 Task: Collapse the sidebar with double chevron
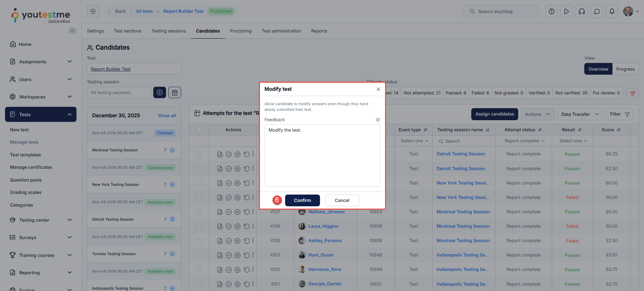pos(72,31)
